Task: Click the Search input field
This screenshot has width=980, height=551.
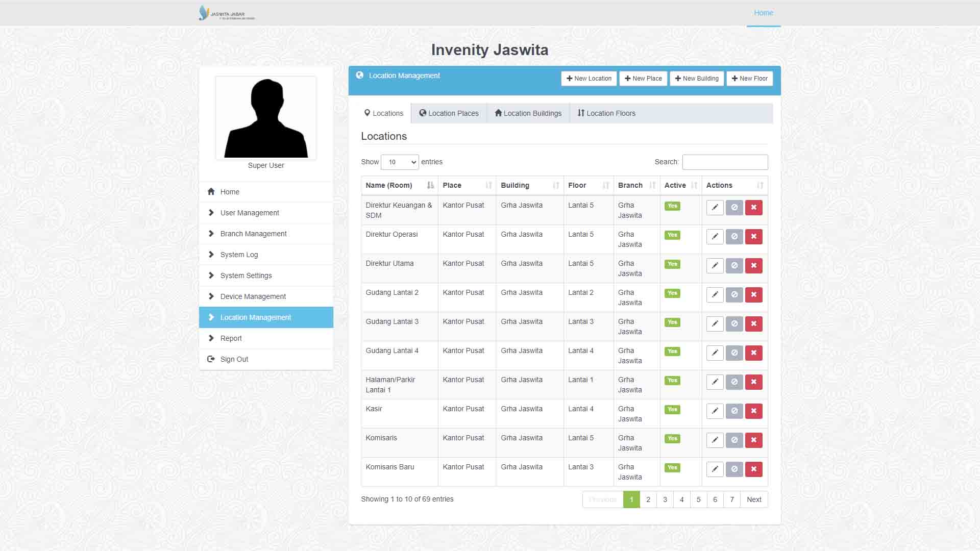Action: [x=724, y=162]
